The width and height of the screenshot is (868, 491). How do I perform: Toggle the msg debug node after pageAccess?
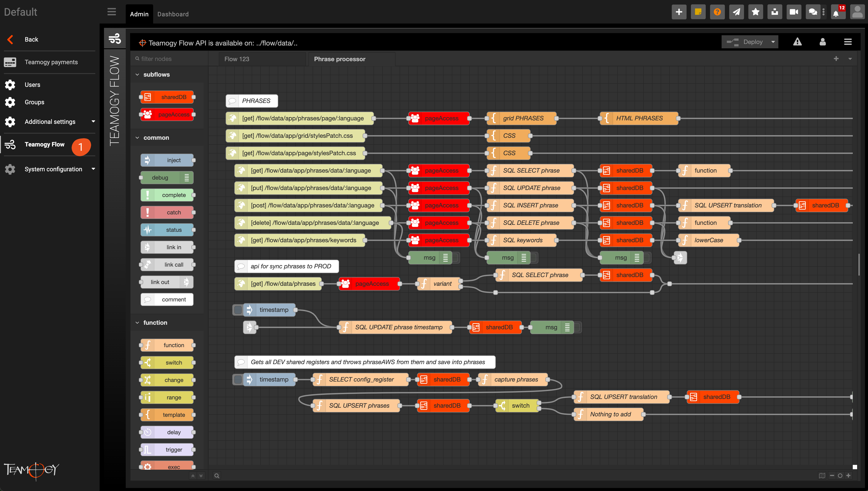click(456, 258)
